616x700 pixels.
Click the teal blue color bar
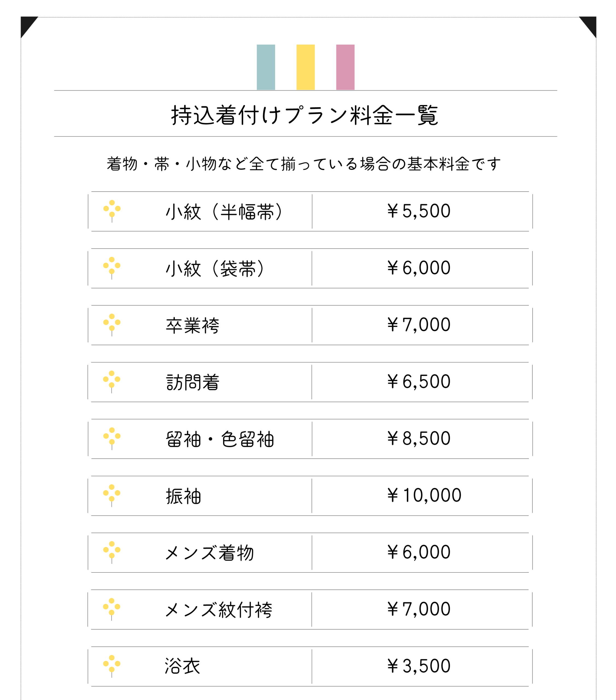click(x=266, y=67)
